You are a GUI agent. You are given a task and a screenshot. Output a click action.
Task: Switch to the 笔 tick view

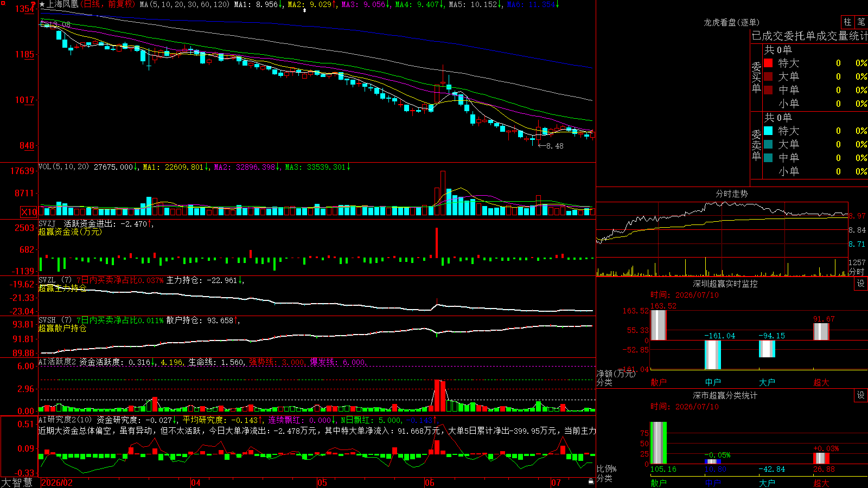coord(861,22)
